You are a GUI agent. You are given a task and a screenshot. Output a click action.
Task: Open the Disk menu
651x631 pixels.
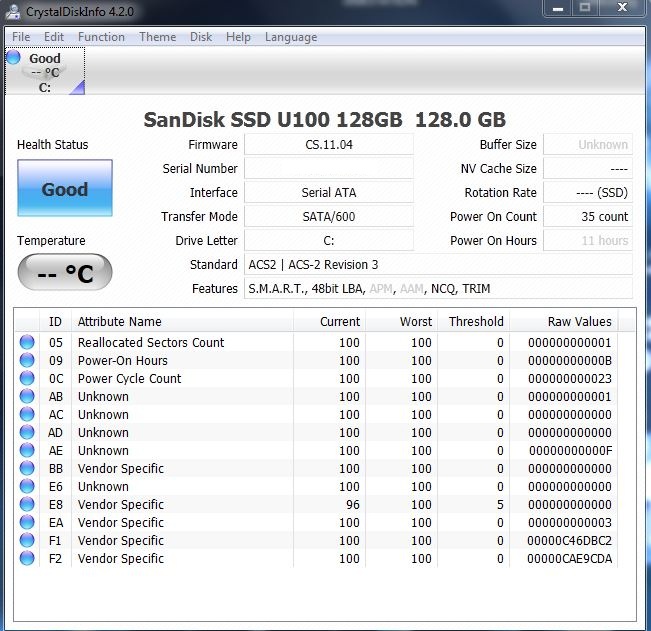tap(201, 37)
